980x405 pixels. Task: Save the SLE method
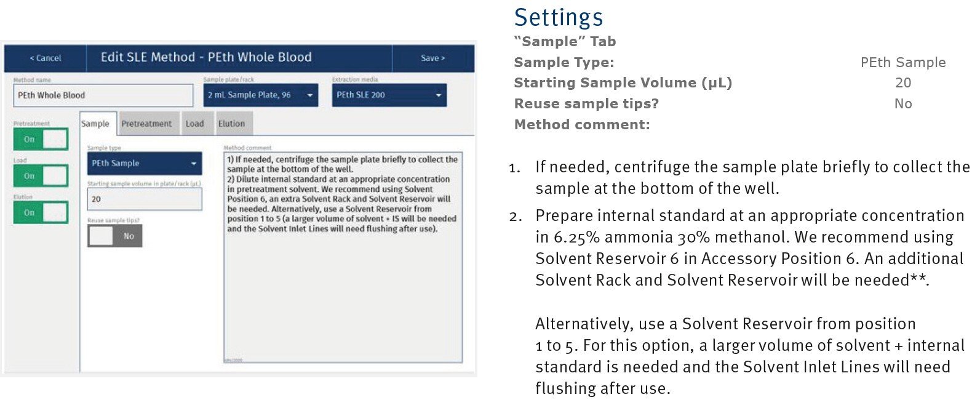pyautogui.click(x=432, y=58)
